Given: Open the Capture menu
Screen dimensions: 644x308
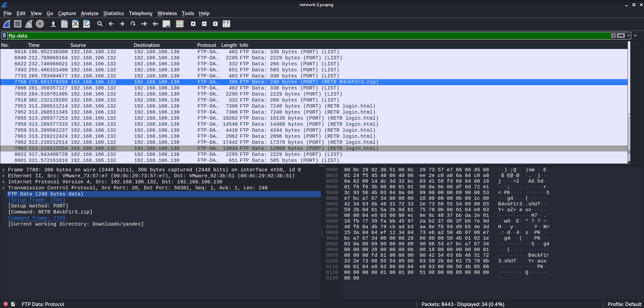Looking at the screenshot, I should (67, 13).
